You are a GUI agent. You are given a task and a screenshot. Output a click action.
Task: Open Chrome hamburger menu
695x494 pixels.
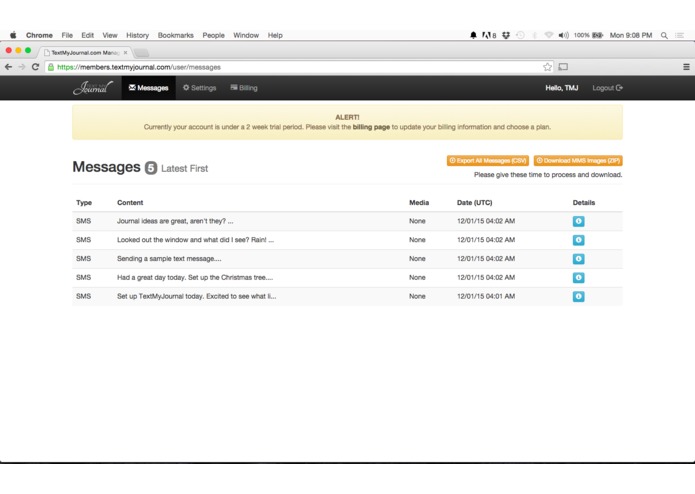(x=686, y=67)
